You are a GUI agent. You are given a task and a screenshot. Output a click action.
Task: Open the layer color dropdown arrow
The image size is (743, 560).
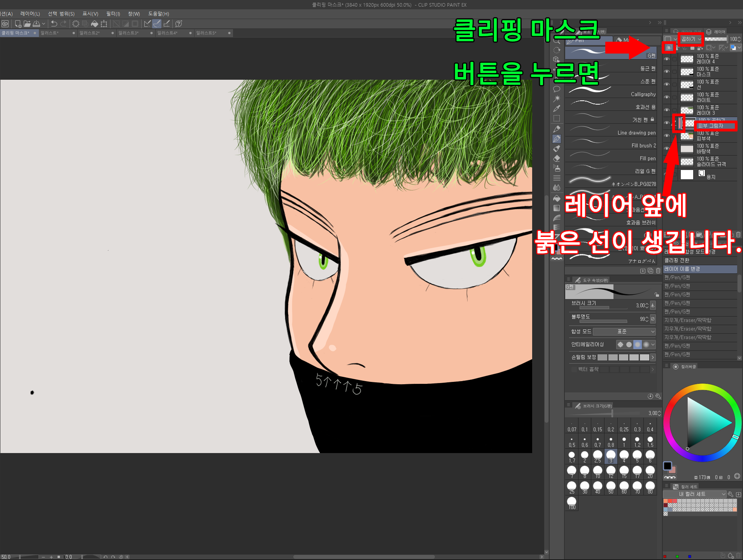(x=739, y=47)
